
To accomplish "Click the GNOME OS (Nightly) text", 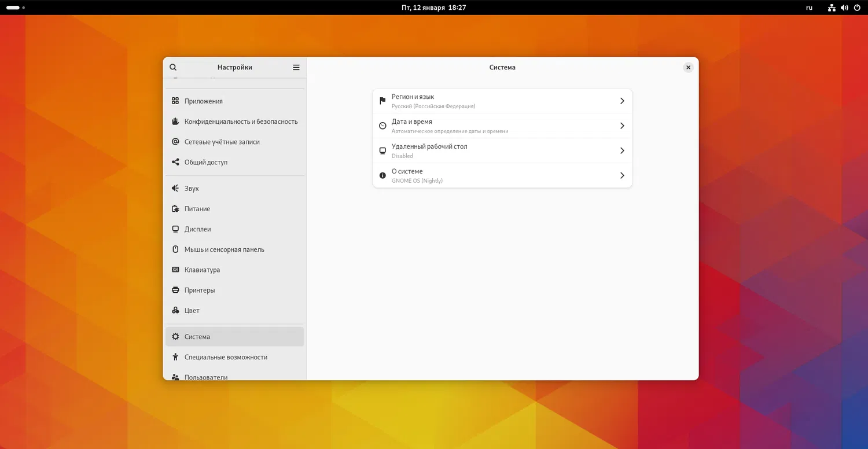I will [417, 181].
